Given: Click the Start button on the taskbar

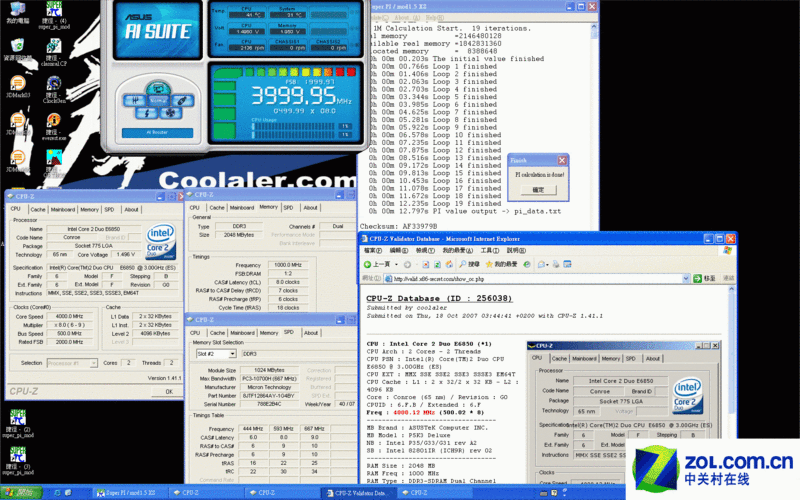Looking at the screenshot, I should (x=20, y=493).
